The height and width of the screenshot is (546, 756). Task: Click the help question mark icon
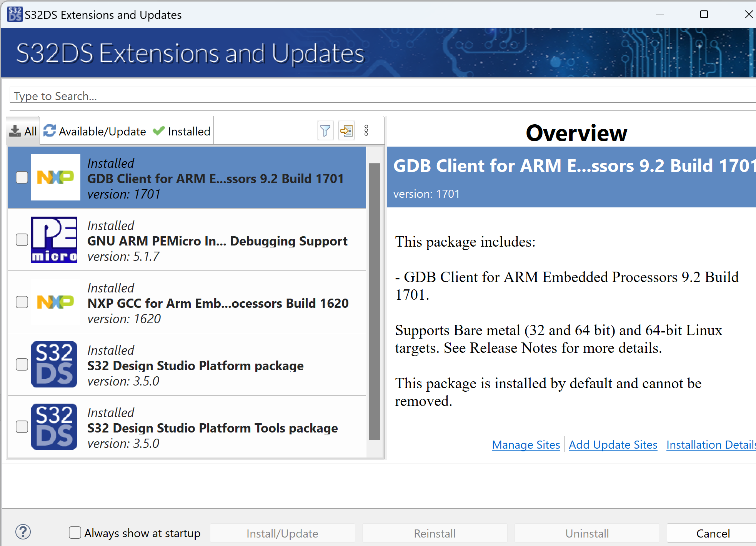[23, 532]
